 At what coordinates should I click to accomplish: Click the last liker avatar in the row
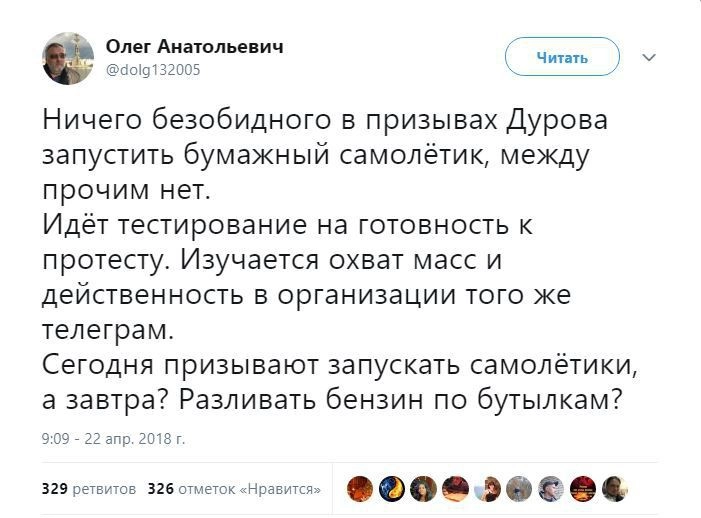click(x=616, y=489)
